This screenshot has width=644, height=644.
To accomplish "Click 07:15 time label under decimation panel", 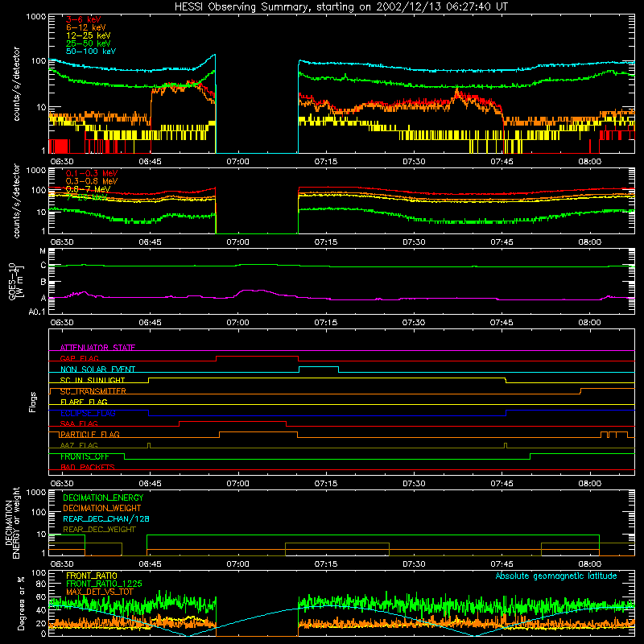I will pyautogui.click(x=326, y=564).
